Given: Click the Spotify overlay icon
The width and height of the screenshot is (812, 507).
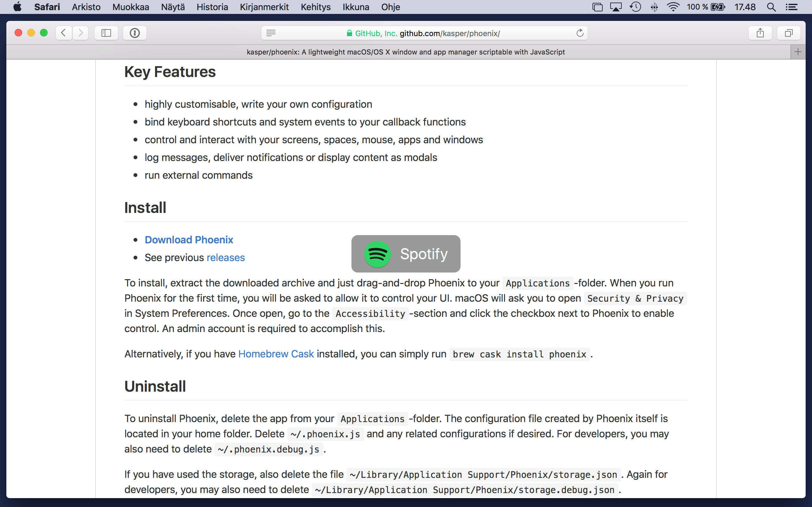Looking at the screenshot, I should [x=377, y=254].
